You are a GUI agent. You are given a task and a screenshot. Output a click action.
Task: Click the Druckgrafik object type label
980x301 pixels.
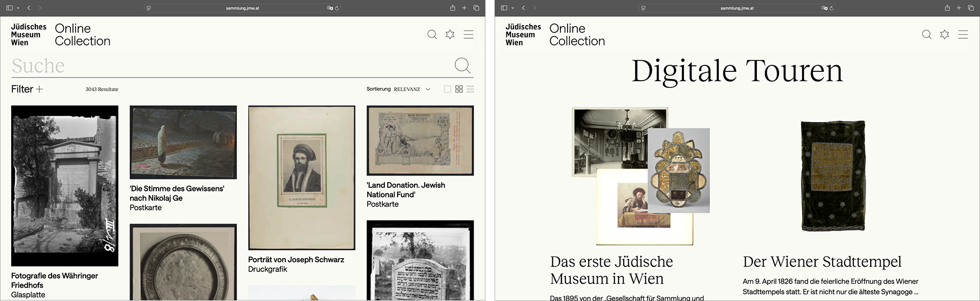267,269
